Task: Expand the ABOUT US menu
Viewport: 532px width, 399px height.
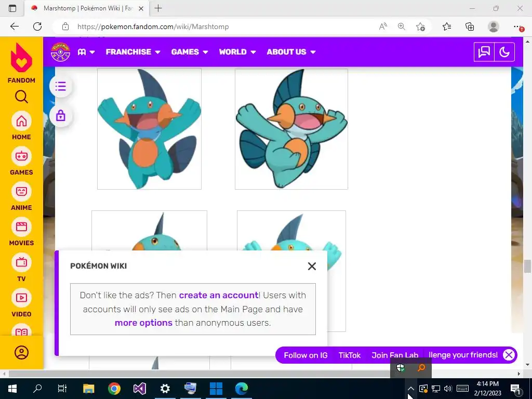Action: coord(291,52)
